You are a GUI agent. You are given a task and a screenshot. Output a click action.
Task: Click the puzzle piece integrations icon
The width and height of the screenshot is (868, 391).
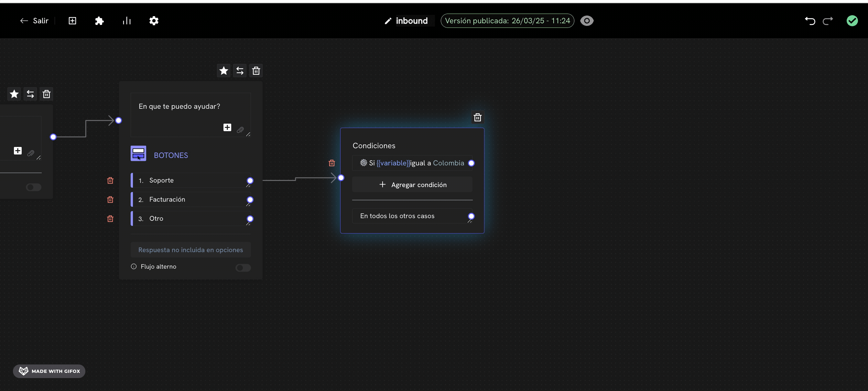point(99,21)
